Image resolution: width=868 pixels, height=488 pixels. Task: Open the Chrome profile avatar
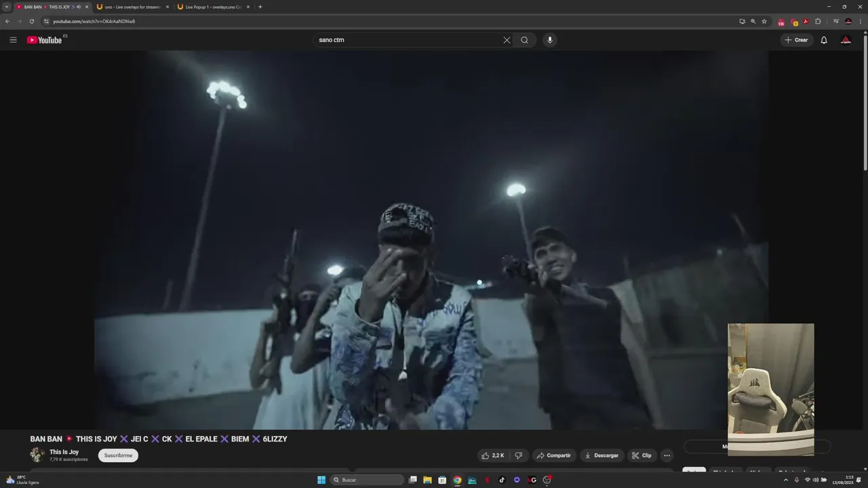tap(848, 21)
